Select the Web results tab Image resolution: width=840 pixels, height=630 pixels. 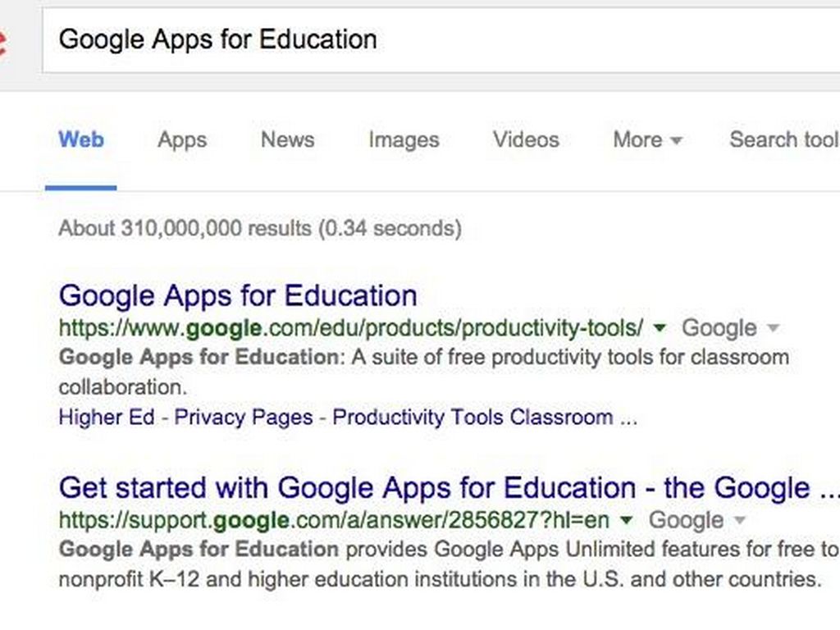[x=81, y=139]
